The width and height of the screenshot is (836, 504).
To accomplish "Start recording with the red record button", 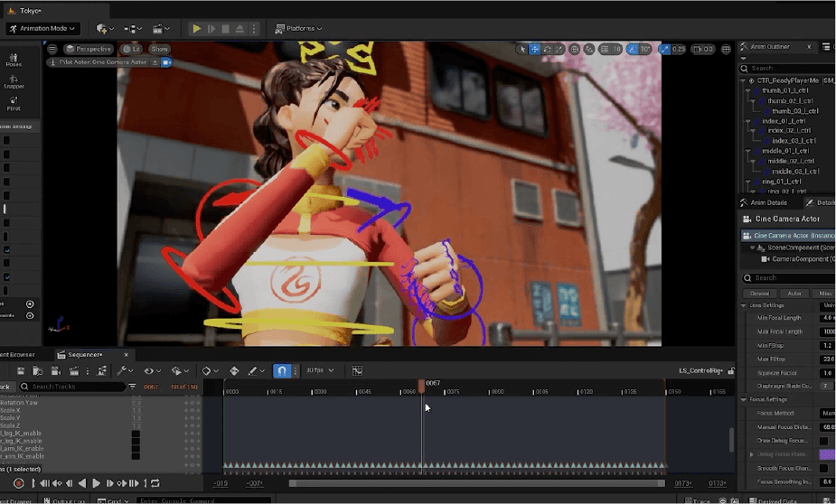I will pyautogui.click(x=18, y=484).
